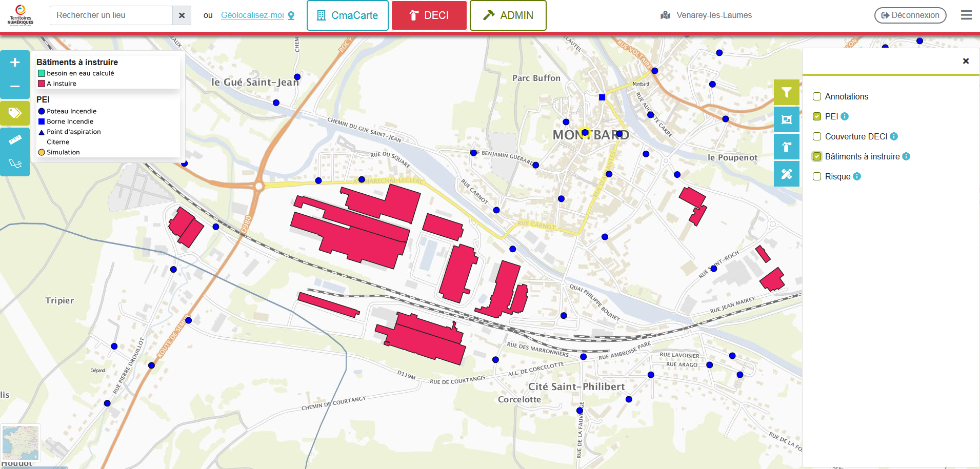The image size is (980, 469).
Task: Switch to the CmaCarte tab
Action: [347, 15]
